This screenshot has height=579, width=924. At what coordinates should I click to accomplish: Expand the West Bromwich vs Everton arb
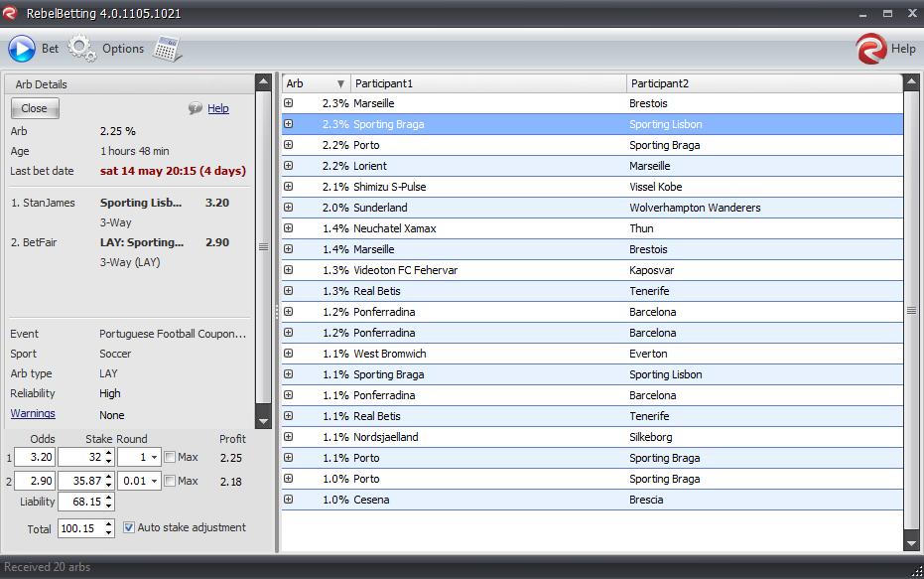288,354
